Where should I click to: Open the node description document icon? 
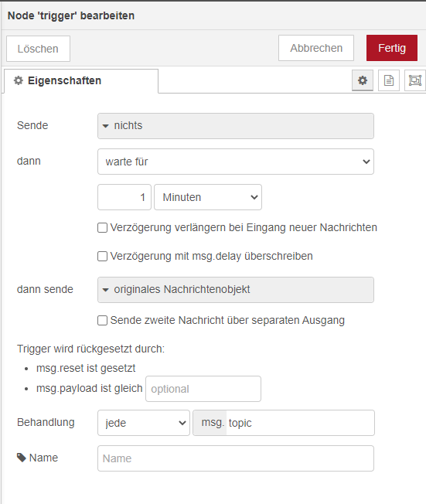click(x=389, y=80)
